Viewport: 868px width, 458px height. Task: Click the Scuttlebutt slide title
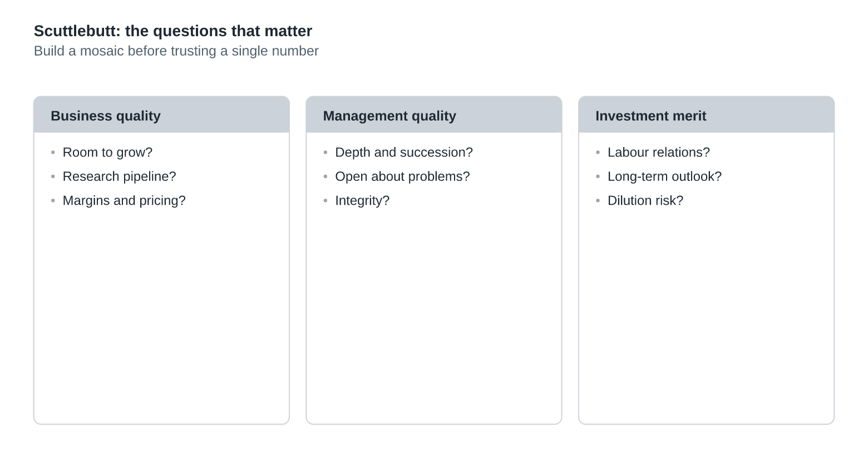point(173,31)
